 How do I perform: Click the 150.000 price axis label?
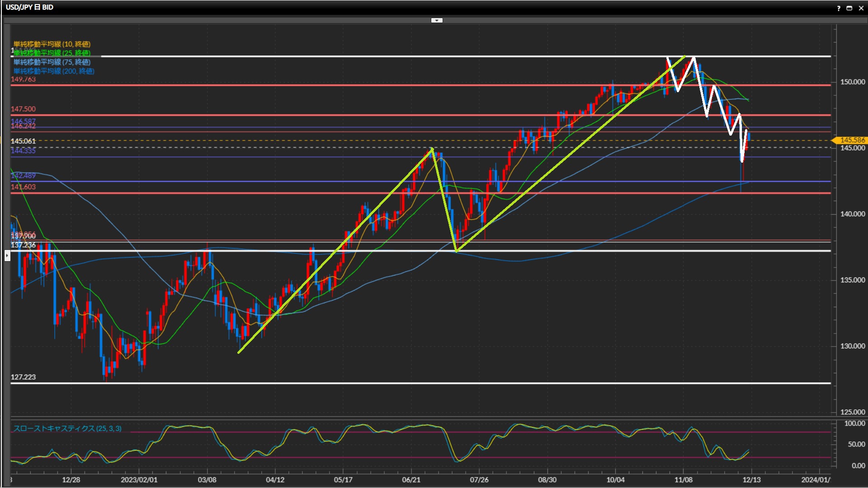pos(852,82)
